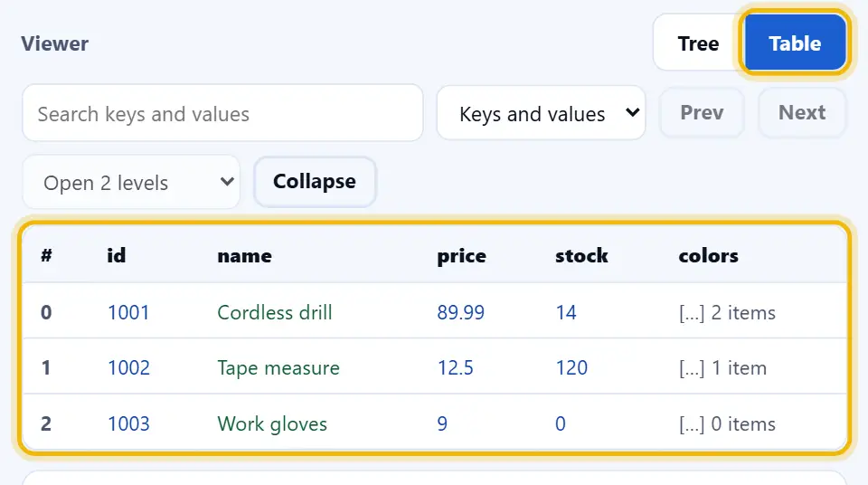868x485 pixels.
Task: Click the stock column header
Action: [581, 255]
